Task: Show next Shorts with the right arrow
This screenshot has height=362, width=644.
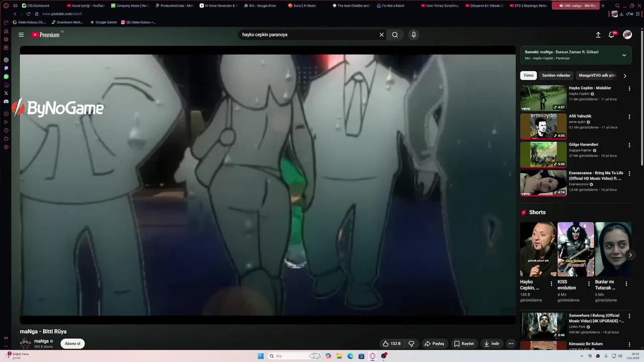Action: click(630, 255)
